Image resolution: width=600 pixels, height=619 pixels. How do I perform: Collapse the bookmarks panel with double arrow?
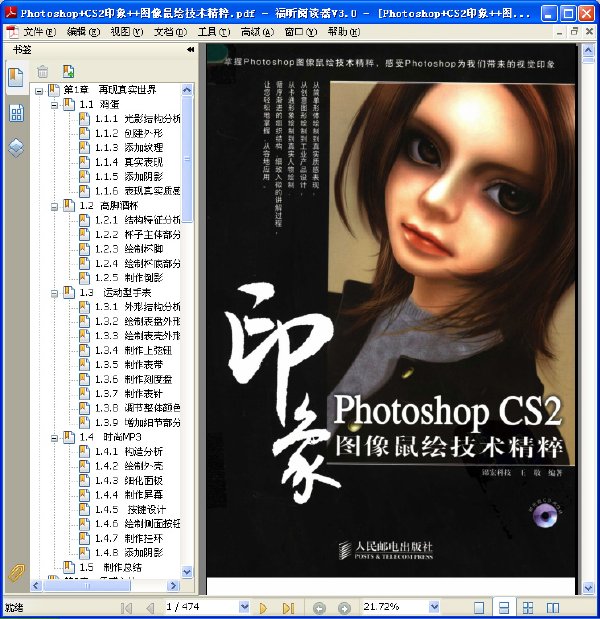(190, 50)
